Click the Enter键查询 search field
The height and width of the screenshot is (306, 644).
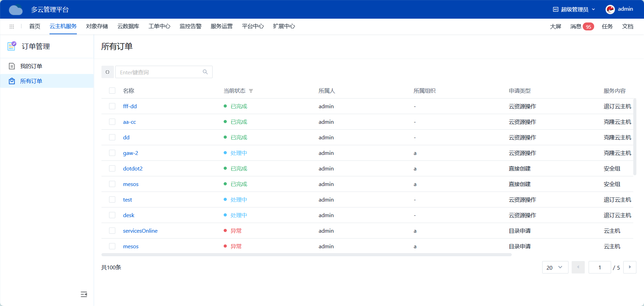164,72
